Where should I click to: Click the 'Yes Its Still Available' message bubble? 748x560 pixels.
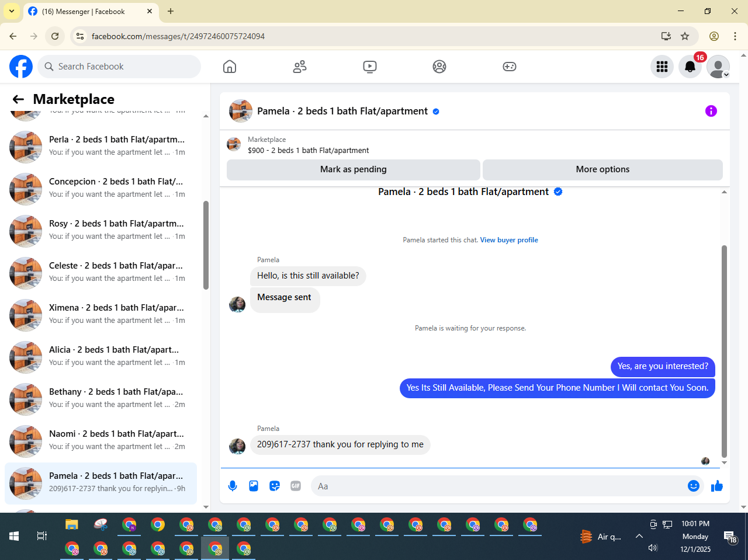point(557,388)
